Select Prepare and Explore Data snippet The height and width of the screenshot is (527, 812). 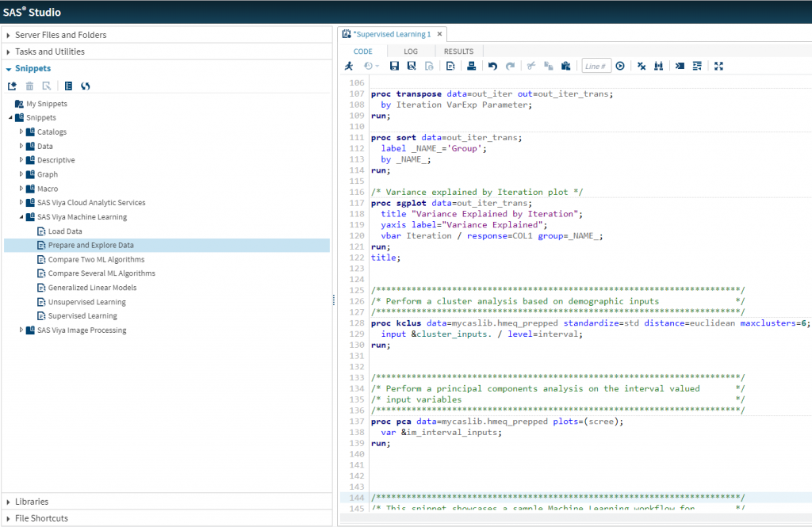[x=167, y=246]
